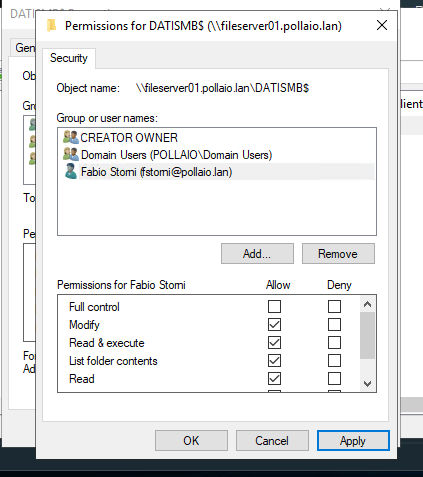Uncheck the Allow Read & execute checkbox
The height and width of the screenshot is (477, 423).
274,342
